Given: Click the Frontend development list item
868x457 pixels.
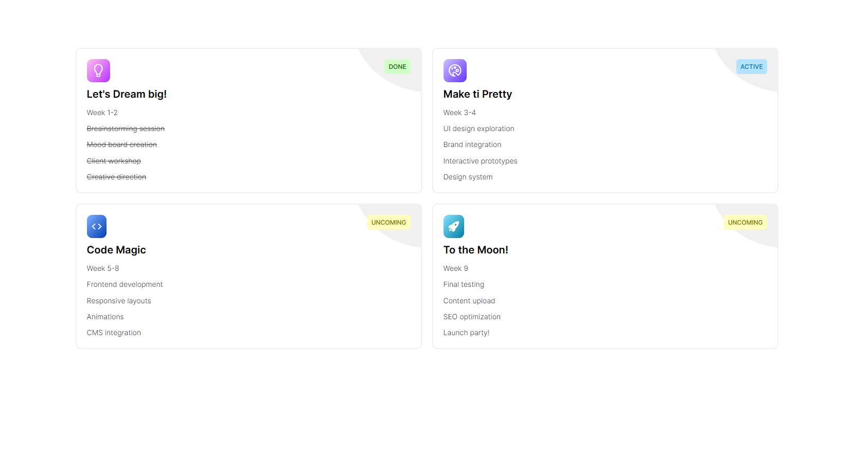Looking at the screenshot, I should click(125, 284).
